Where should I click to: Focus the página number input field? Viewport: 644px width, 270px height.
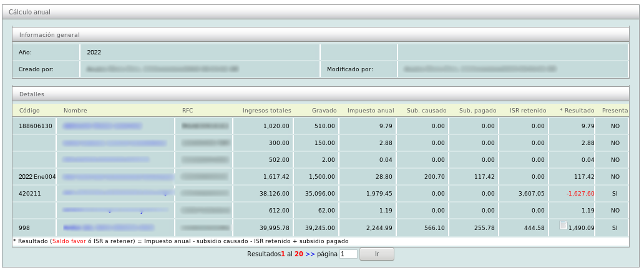coord(348,254)
